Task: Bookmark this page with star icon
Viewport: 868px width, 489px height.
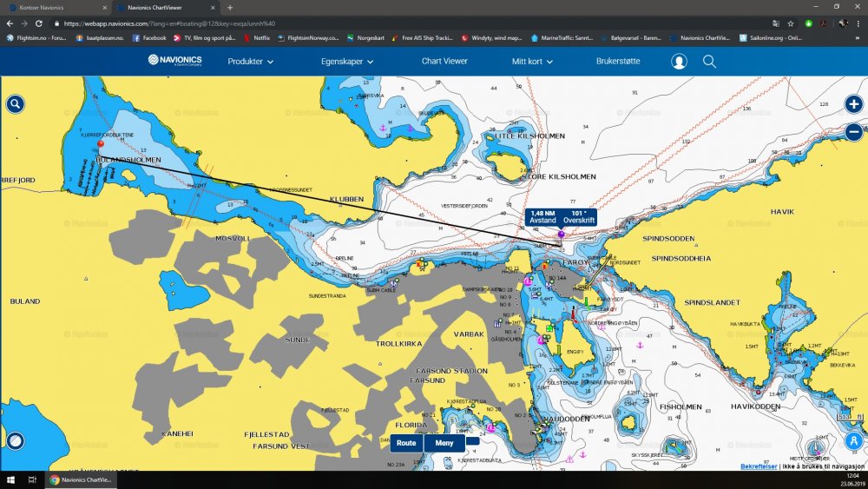Action: pos(791,23)
